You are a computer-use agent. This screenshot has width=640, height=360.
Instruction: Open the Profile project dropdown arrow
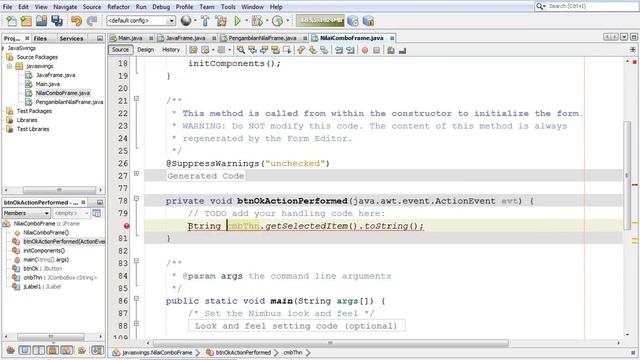[288, 21]
